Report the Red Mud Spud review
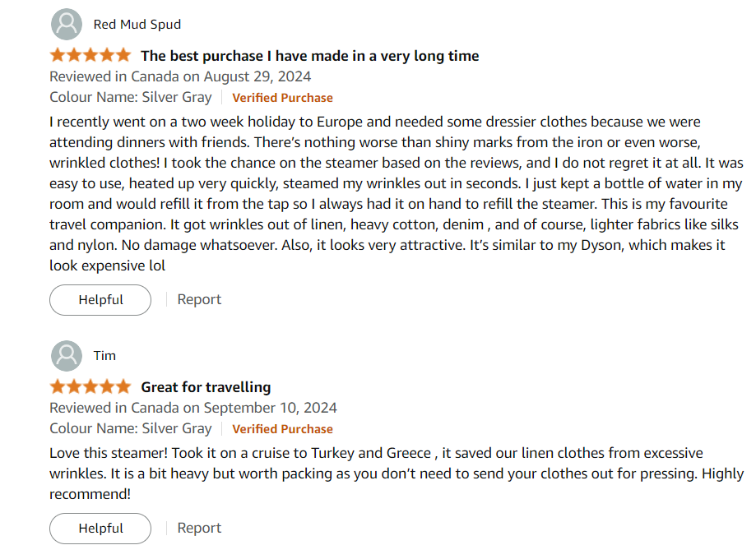Viewport: 756px width, 559px height. [199, 300]
